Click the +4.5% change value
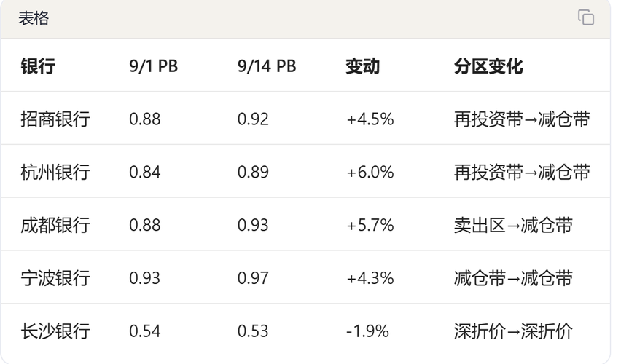This screenshot has width=629, height=364. 370,119
